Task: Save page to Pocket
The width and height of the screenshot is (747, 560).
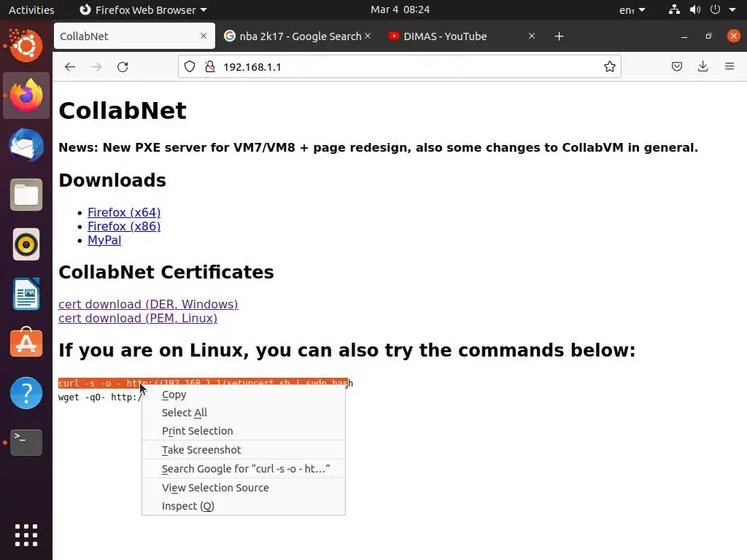Action: pos(676,66)
